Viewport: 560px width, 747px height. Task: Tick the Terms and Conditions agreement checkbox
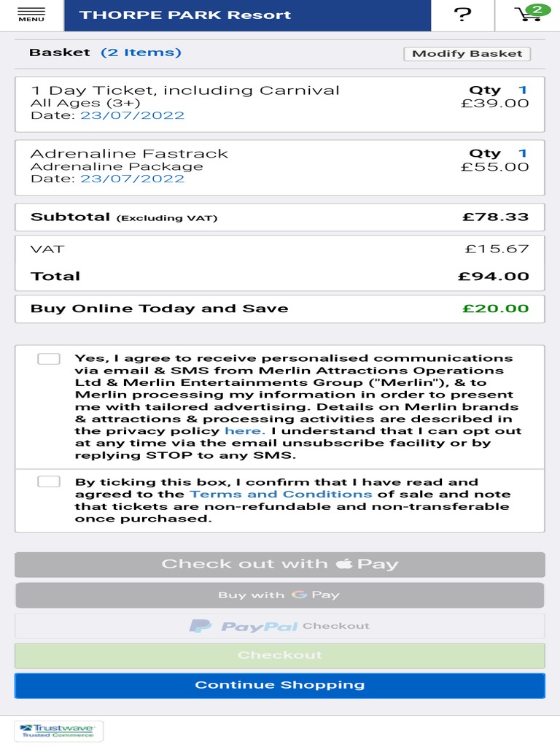click(x=49, y=481)
